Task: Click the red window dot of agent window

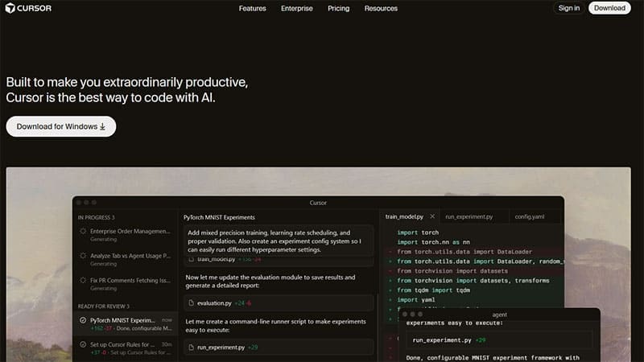Action: coord(405,314)
